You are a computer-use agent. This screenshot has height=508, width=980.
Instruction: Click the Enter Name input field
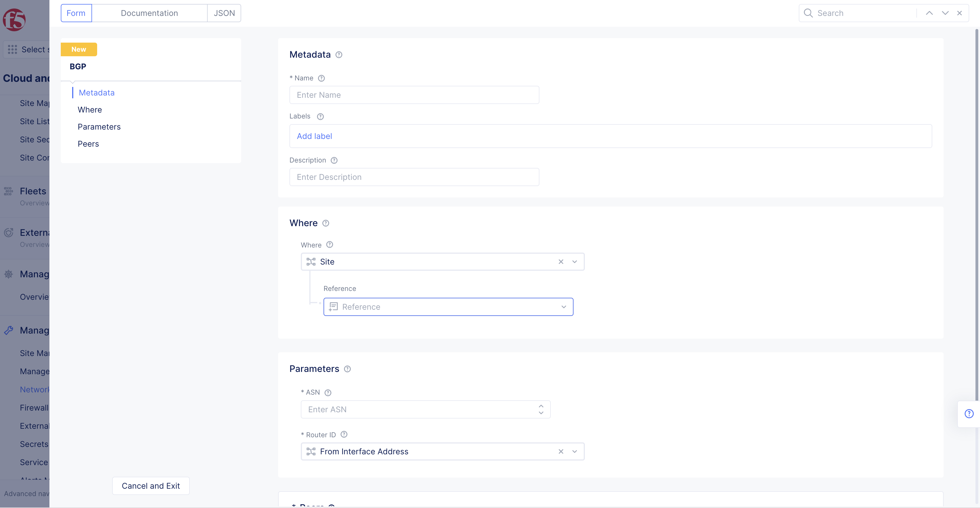coord(414,95)
